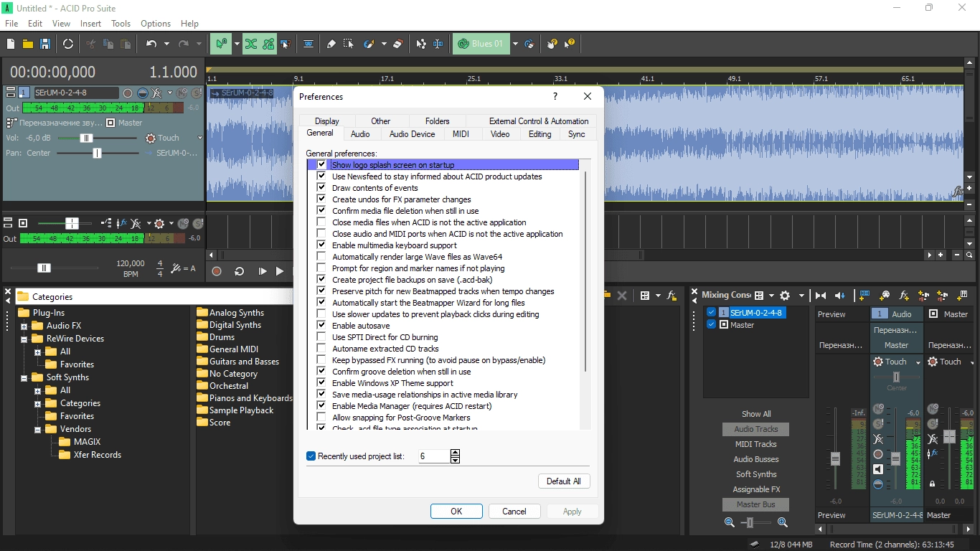The height and width of the screenshot is (551, 980).
Task: Click the Track FX icon on track SErUM-0-2-4-8
Action: (x=156, y=93)
